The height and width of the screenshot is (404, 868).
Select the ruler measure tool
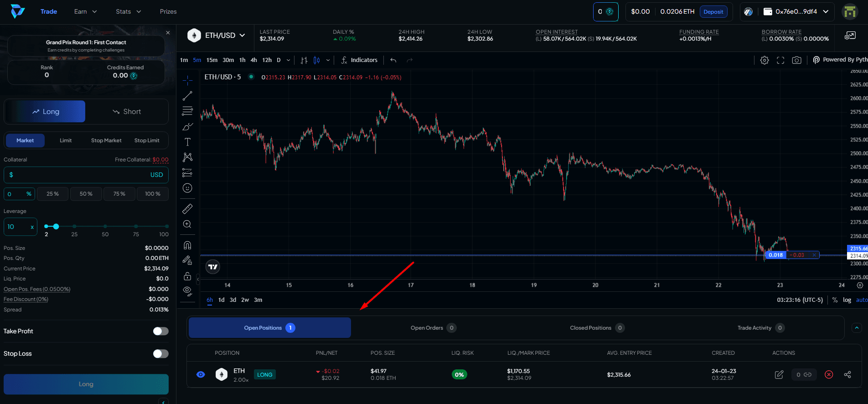[187, 209]
